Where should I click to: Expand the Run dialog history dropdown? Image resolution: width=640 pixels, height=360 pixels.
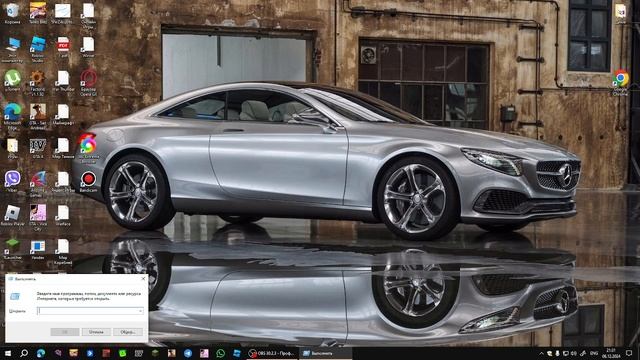click(140, 311)
